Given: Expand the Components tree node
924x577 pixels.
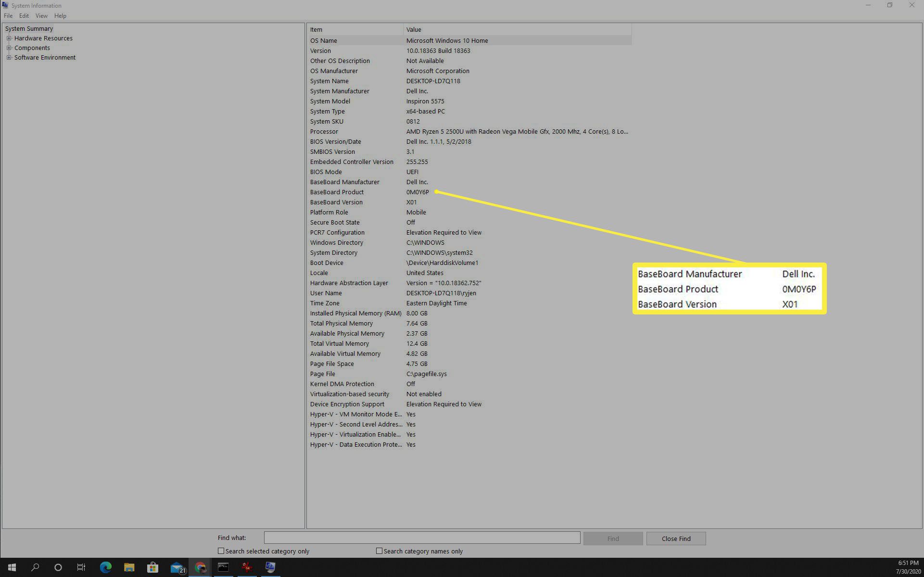Looking at the screenshot, I should (x=9, y=48).
